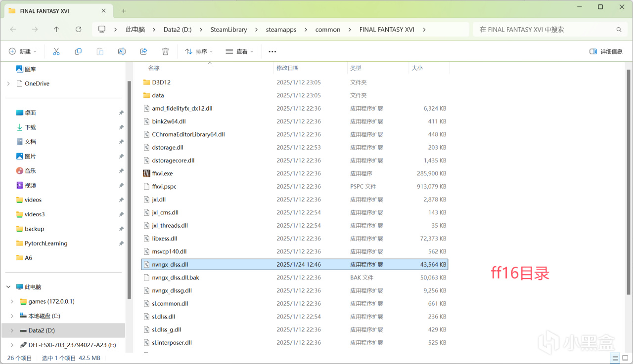Viewport: 633px width, 364px height.
Task: Click common breadcrumb segment
Action: [x=328, y=30]
